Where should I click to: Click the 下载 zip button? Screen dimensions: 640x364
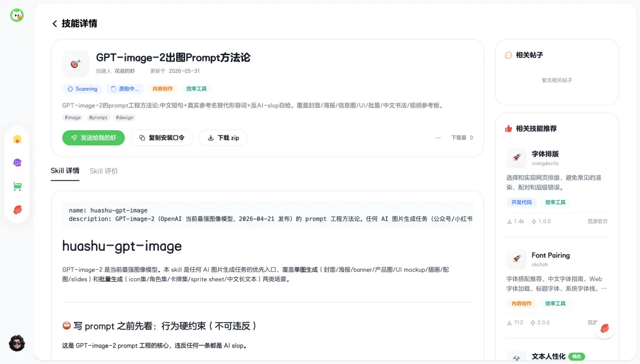point(223,138)
